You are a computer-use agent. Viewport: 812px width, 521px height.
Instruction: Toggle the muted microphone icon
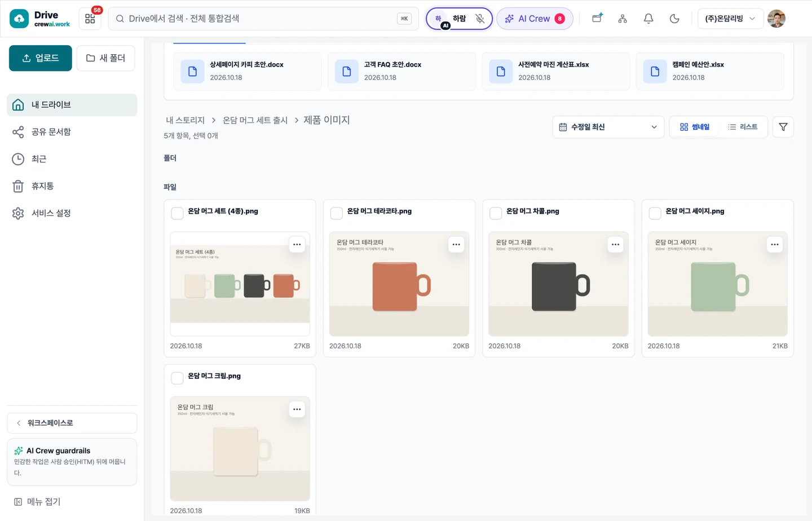[480, 19]
